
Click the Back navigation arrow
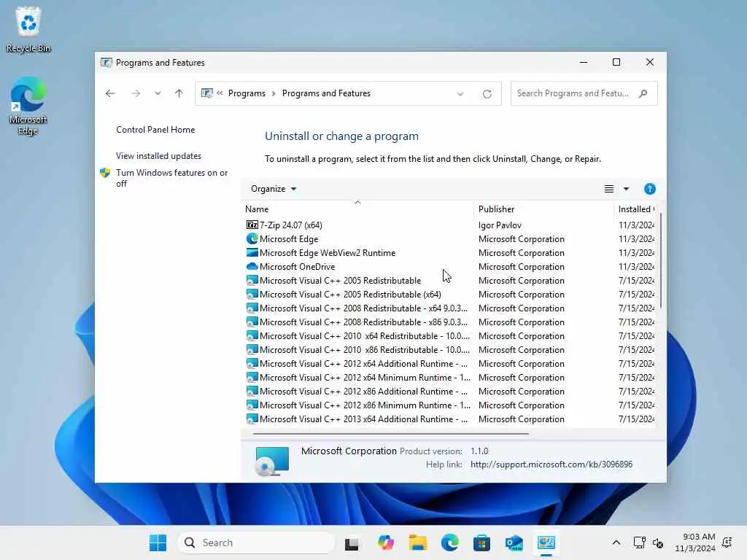point(110,93)
